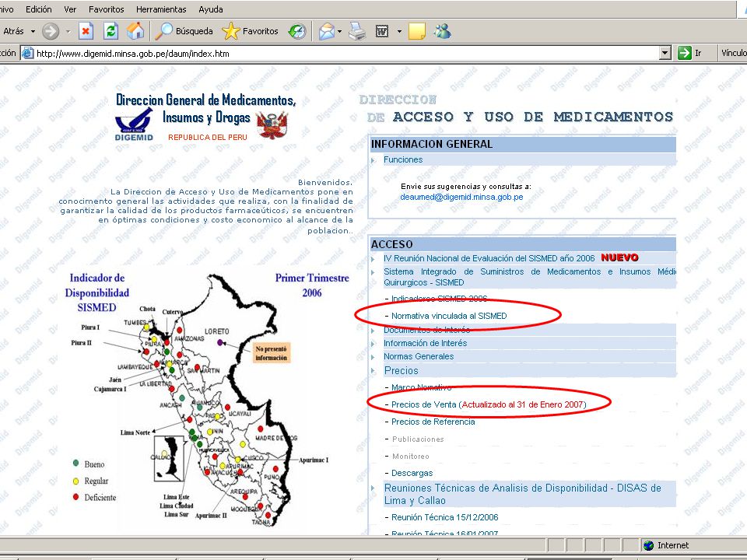Image resolution: width=747 pixels, height=560 pixels.
Task: Click the address bar URL field
Action: [x=347, y=54]
